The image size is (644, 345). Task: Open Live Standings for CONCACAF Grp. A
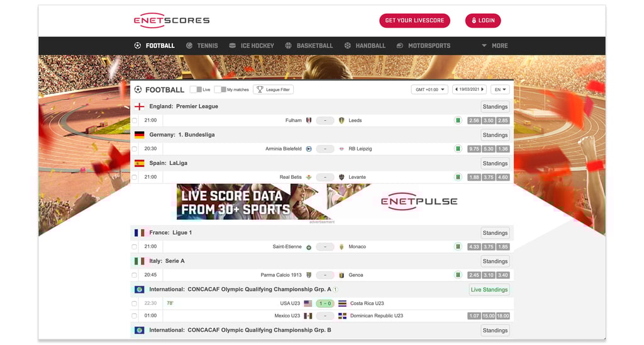pyautogui.click(x=489, y=290)
